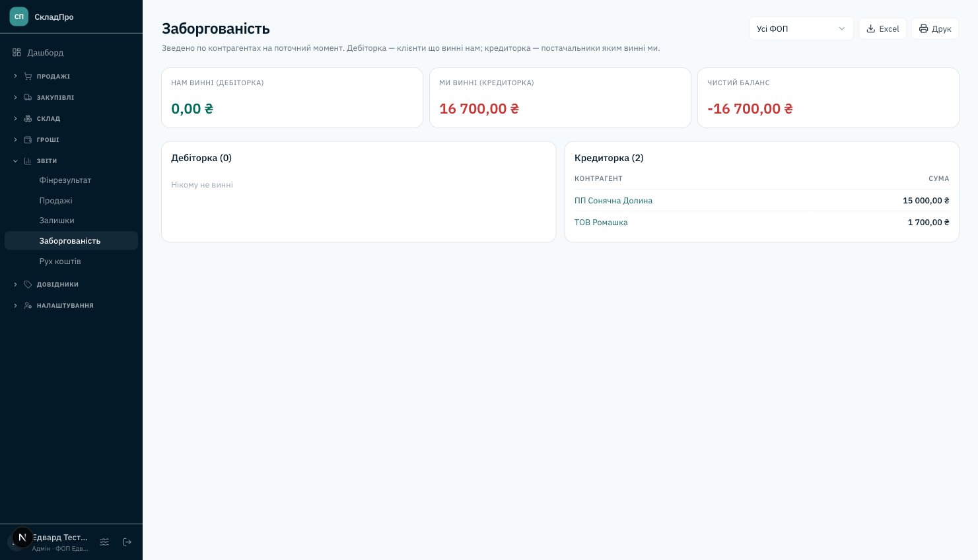The image size is (978, 560).
Task: Click the Закупівлі truck icon
Action: (x=28, y=97)
